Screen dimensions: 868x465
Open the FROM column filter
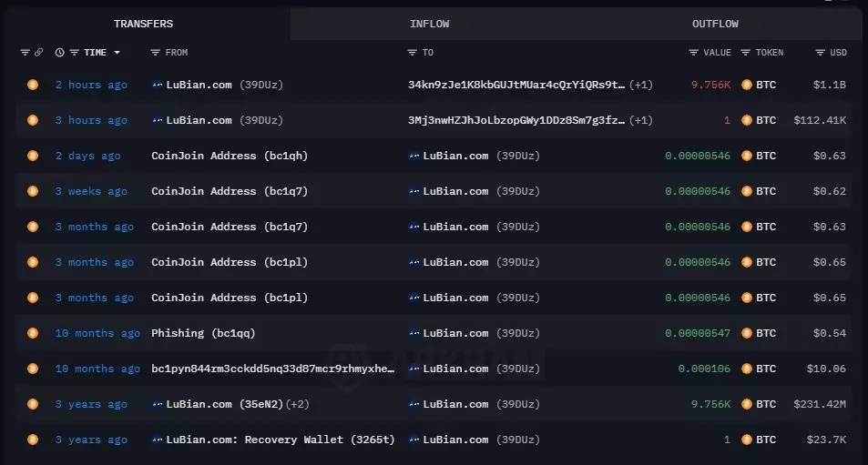click(156, 53)
